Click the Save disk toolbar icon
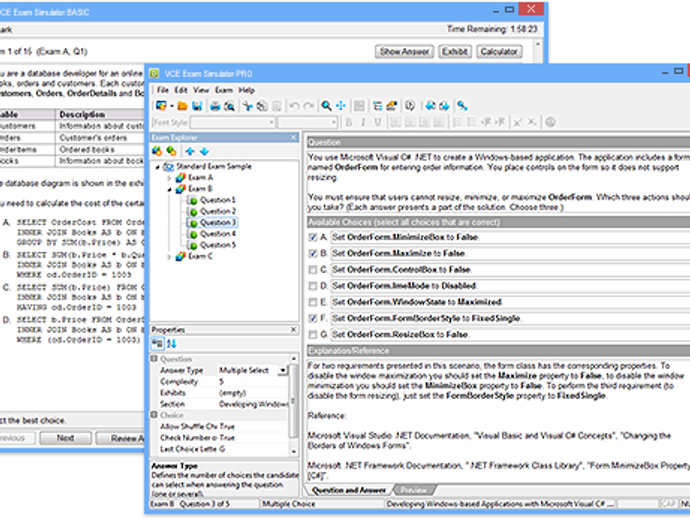Image resolution: width=690 pixels, height=518 pixels. pyautogui.click(x=197, y=106)
